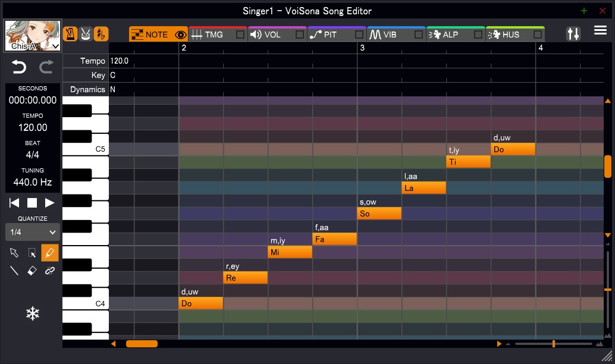Check the TMG checkbox
The width and height of the screenshot is (615, 364).
coord(240,34)
